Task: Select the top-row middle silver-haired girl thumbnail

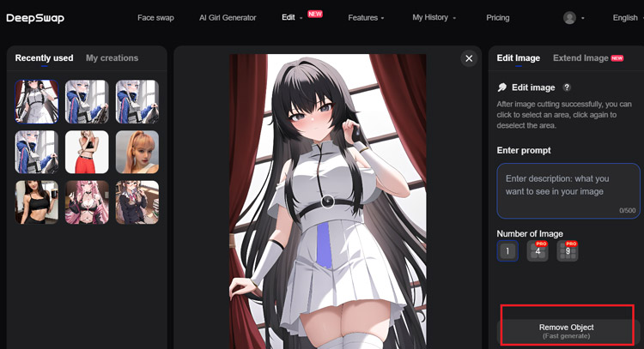Action: 87,102
